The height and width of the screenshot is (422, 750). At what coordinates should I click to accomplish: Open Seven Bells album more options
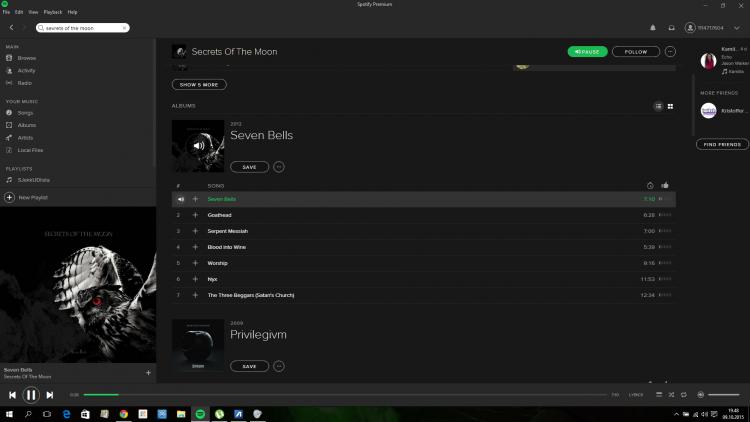[279, 167]
